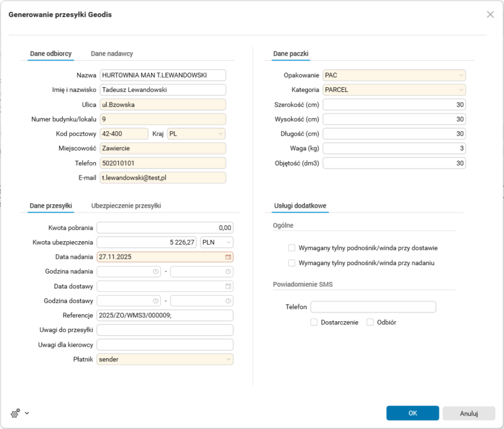The image size is (504, 429).
Task: Click the clock icon in first Godzina nadania field
Action: click(x=156, y=272)
